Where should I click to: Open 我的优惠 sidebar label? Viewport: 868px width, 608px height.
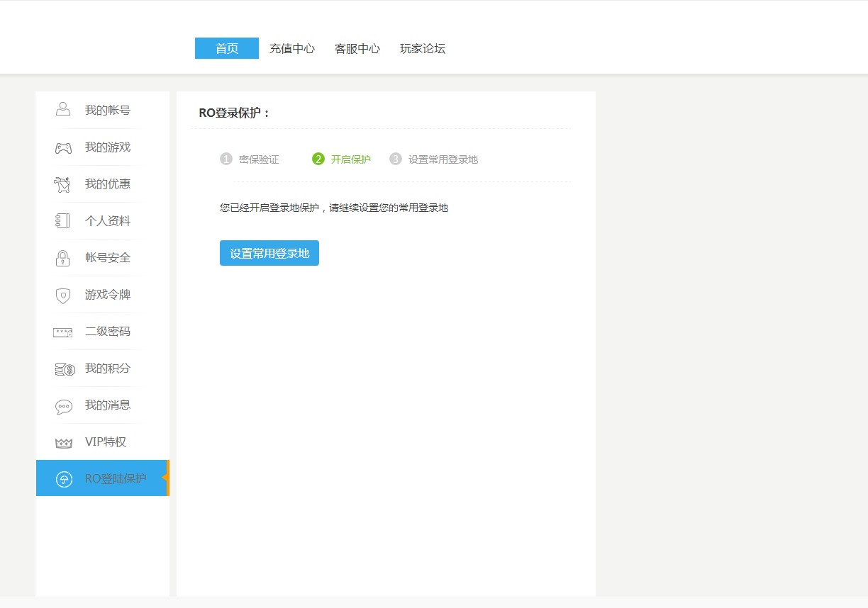point(108,184)
